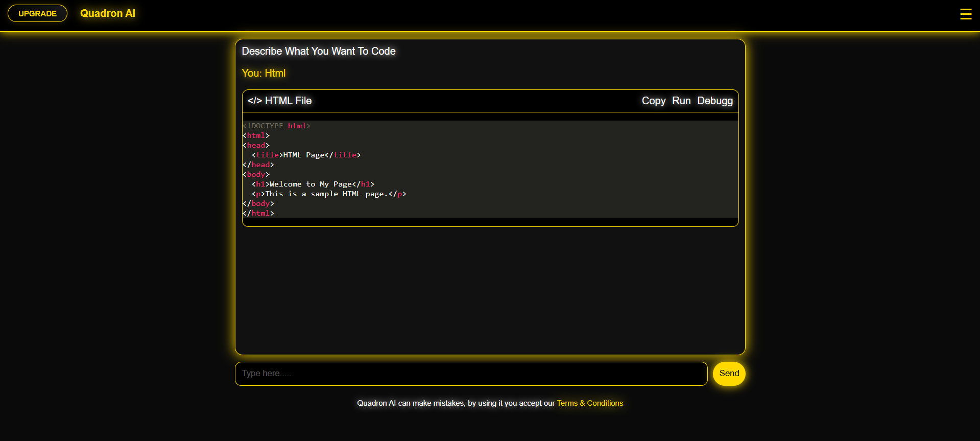
Task: Click the UPGRADE button
Action: (x=37, y=13)
